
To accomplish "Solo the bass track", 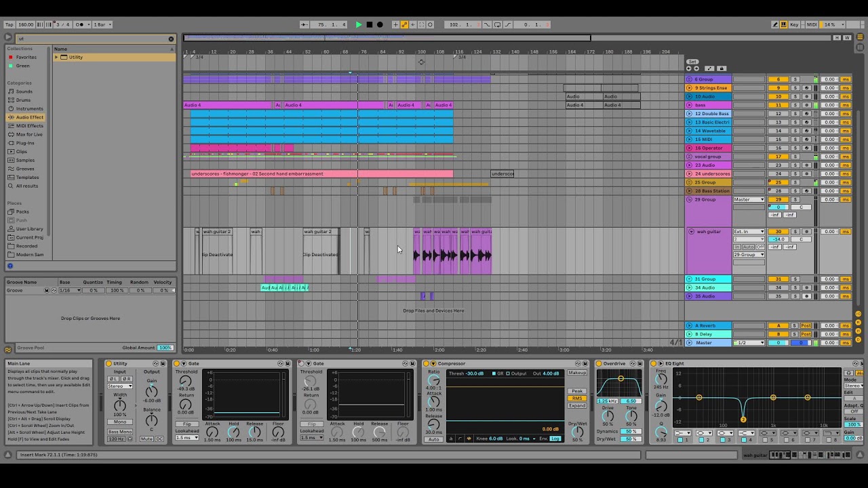I will [x=795, y=105].
